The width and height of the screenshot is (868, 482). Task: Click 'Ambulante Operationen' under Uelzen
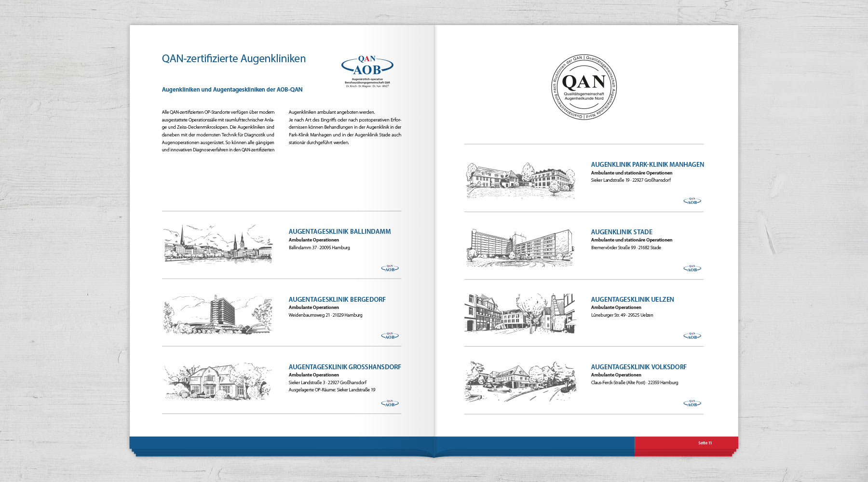(616, 308)
